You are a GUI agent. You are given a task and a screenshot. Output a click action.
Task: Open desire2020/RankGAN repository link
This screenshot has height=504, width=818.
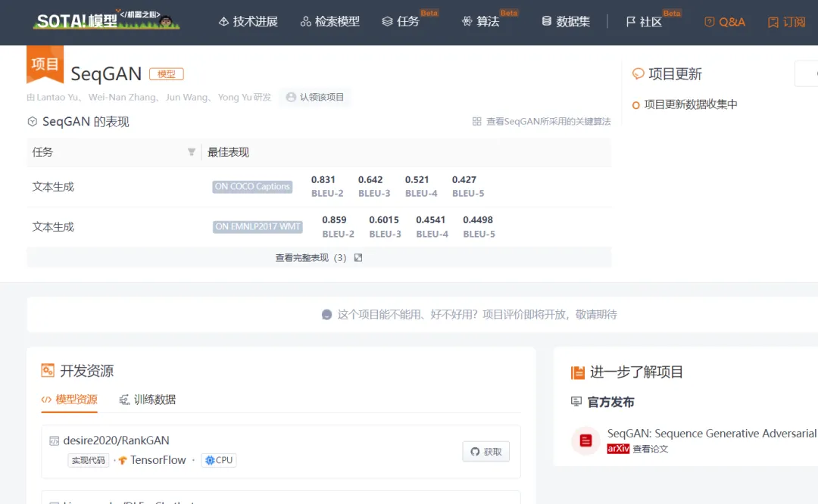point(116,440)
